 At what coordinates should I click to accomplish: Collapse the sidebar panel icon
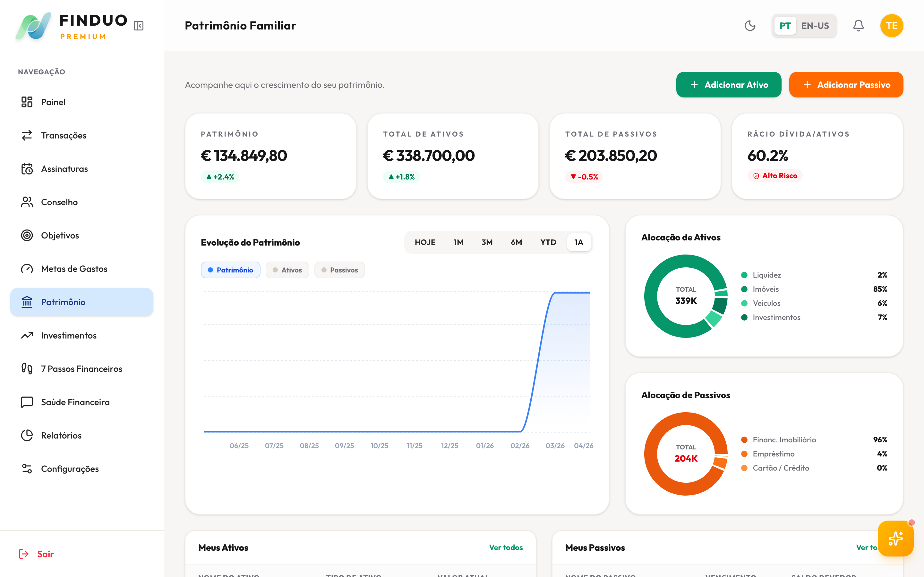coord(139,26)
